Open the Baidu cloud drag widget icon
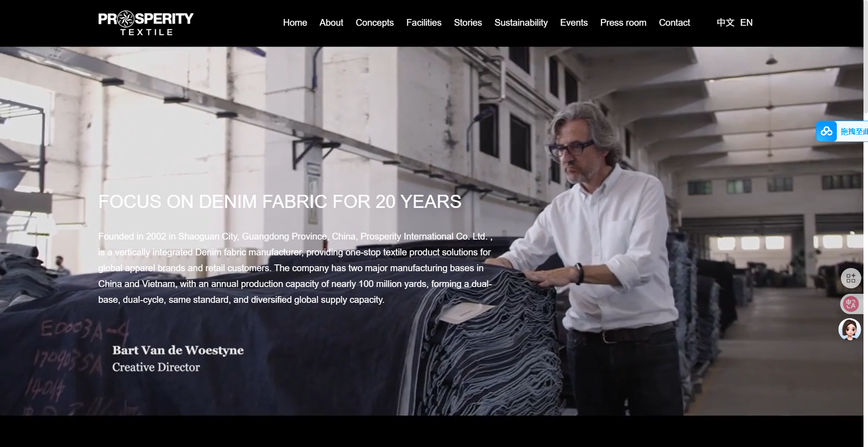The width and height of the screenshot is (868, 447). click(x=826, y=132)
